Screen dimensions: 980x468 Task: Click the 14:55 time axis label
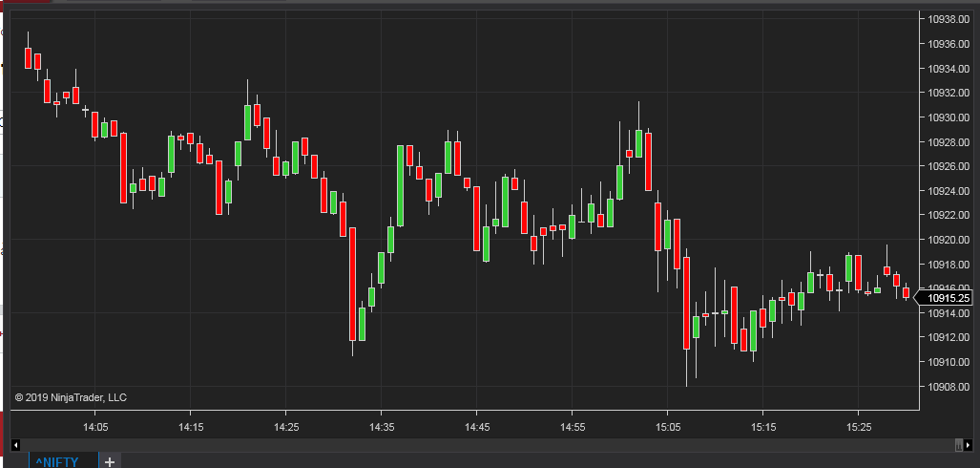click(572, 427)
